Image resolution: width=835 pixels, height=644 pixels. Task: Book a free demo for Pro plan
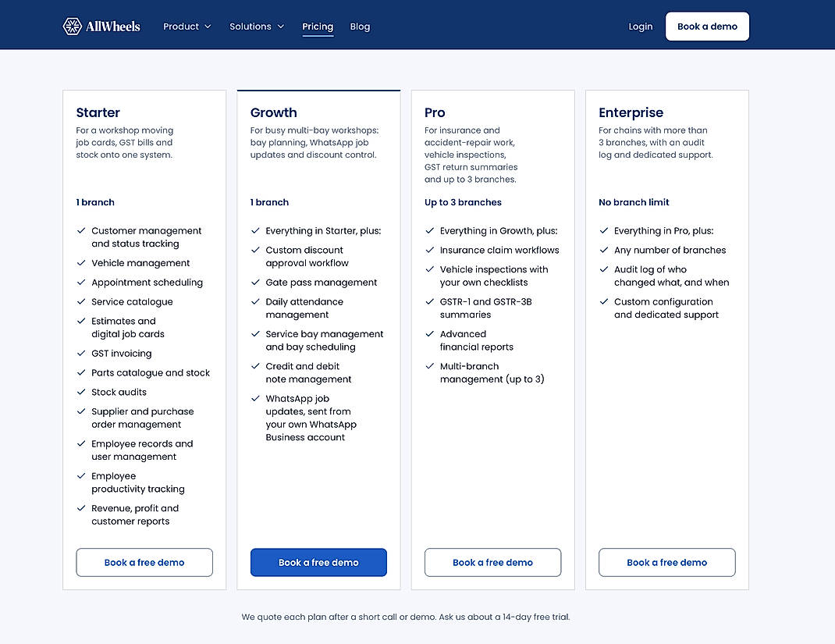(x=492, y=563)
